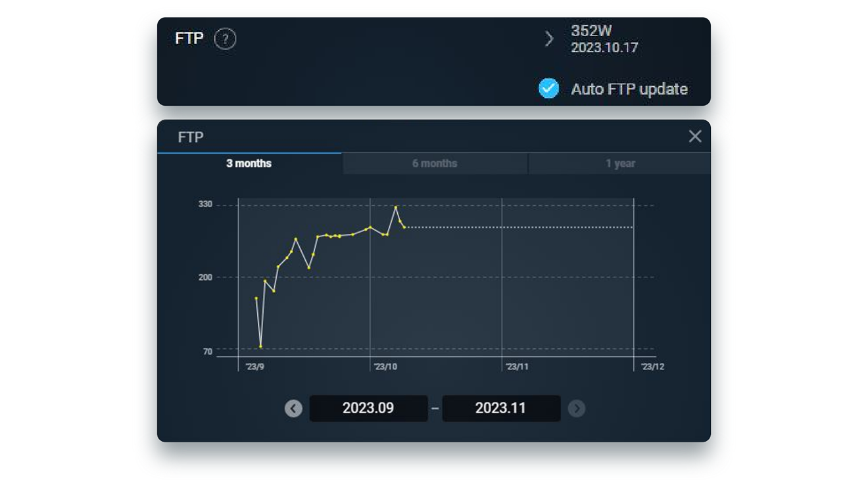Image resolution: width=868 pixels, height=487 pixels.
Task: Click the '23/9 x-axis label
Action: click(255, 367)
